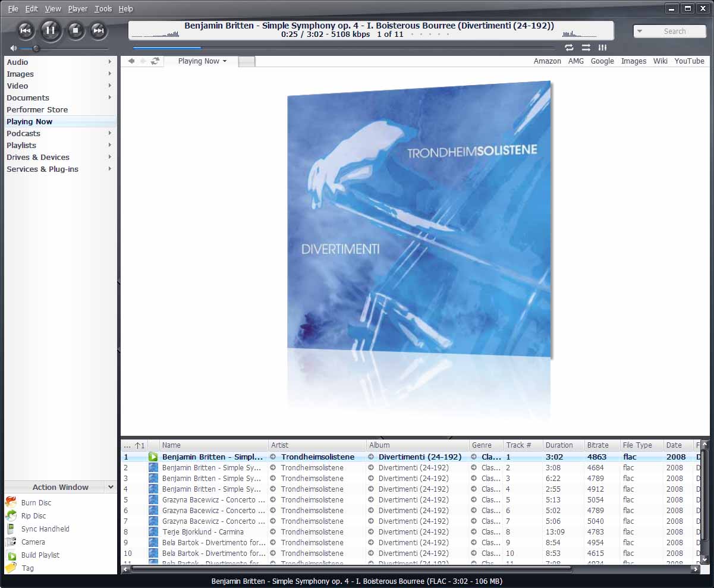The width and height of the screenshot is (714, 588).
Task: Click the artist link arrow in row 9
Action: click(x=273, y=542)
